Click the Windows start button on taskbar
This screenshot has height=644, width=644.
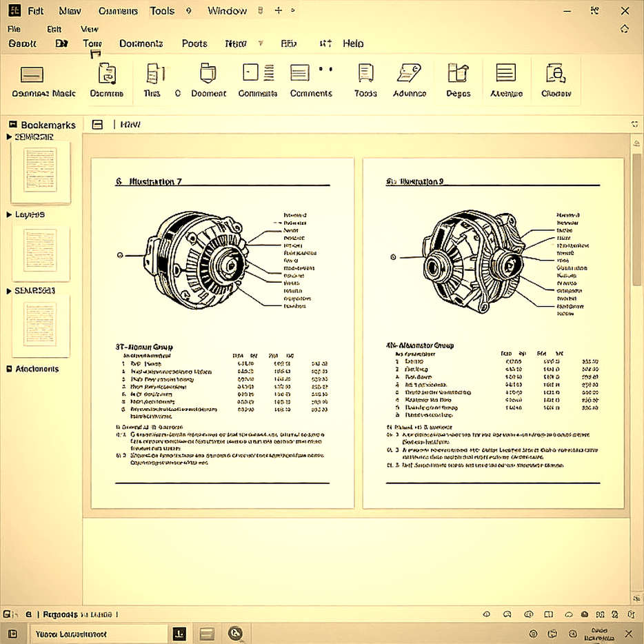tap(12, 634)
